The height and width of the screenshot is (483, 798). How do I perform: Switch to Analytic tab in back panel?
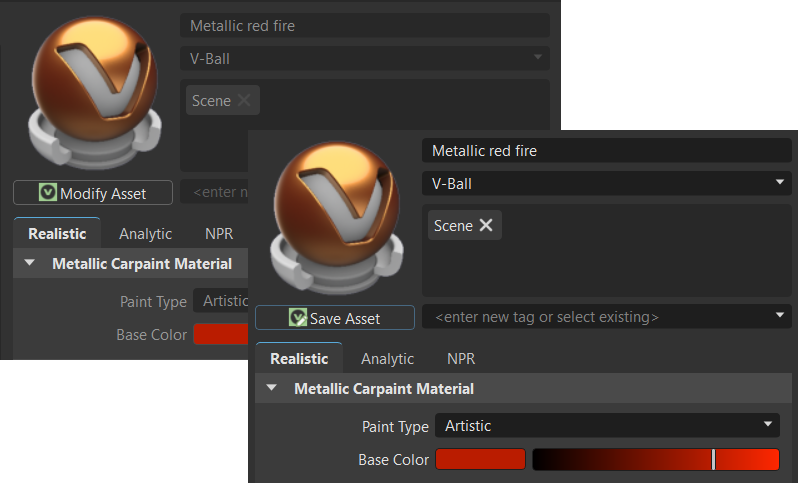(x=146, y=234)
